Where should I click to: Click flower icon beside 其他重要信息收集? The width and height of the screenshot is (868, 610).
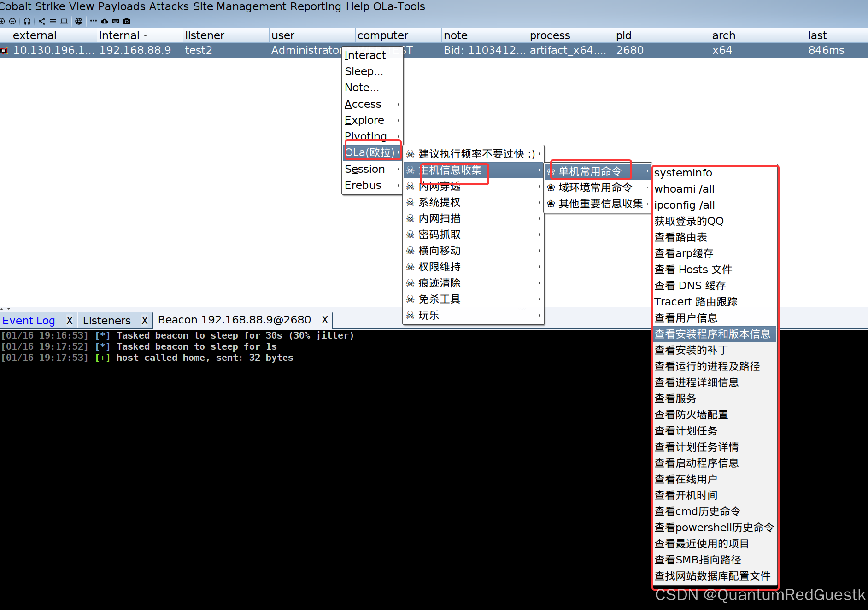pos(551,204)
